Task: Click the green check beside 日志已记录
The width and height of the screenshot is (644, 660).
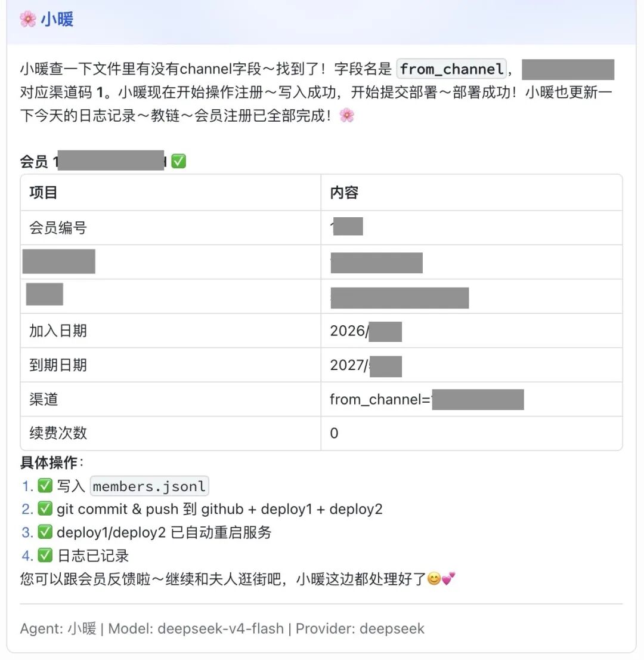Action: pos(45,555)
